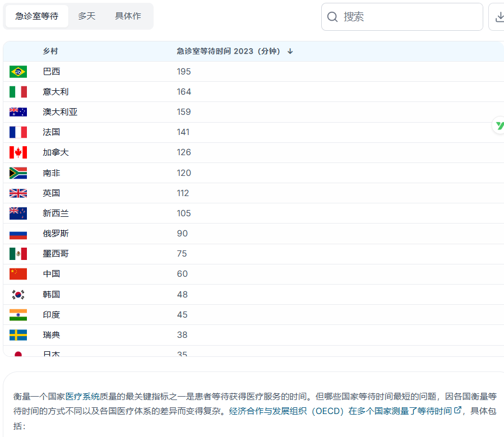Viewport: 504px width, 437px height.
Task: Click the search magnifier icon
Action: (332, 17)
